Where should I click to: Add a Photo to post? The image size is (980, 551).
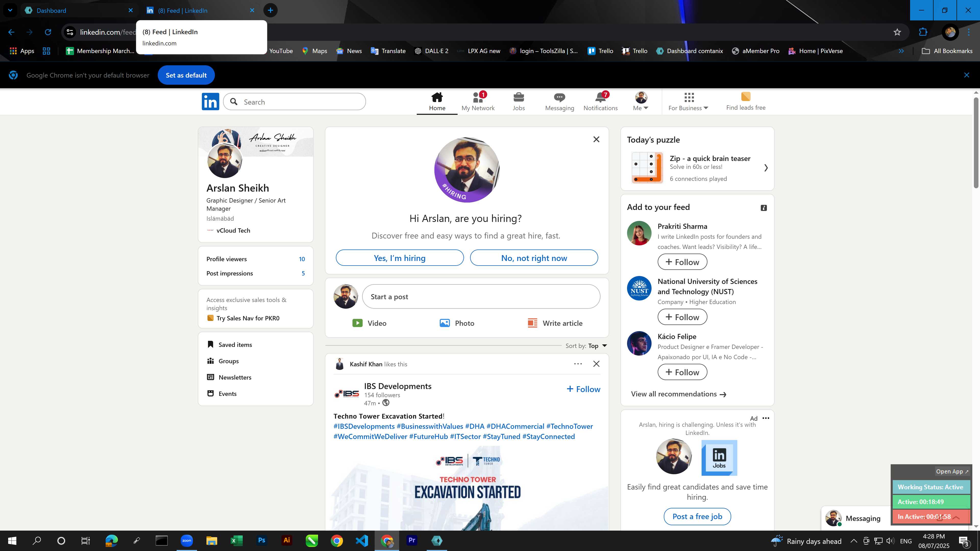point(457,323)
